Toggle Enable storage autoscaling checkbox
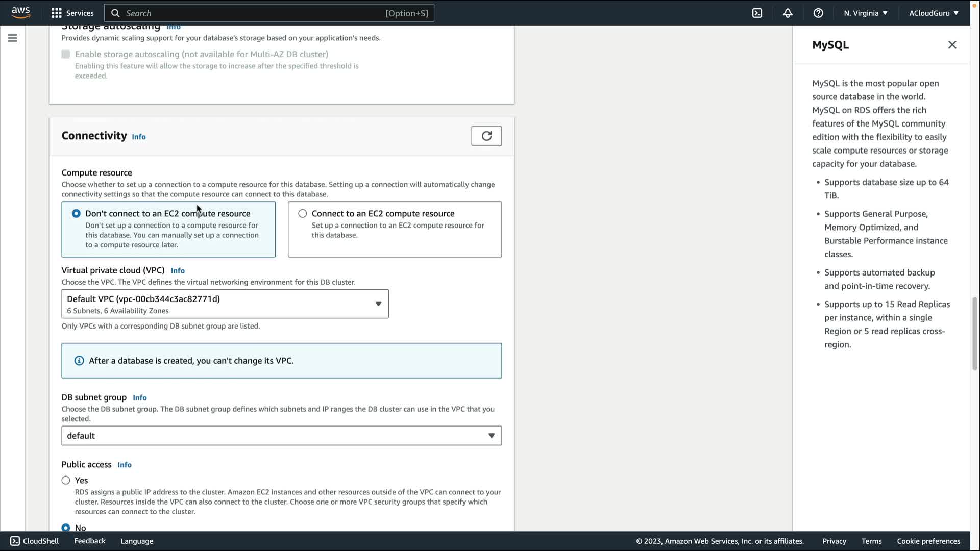The width and height of the screenshot is (980, 551). click(x=66, y=54)
